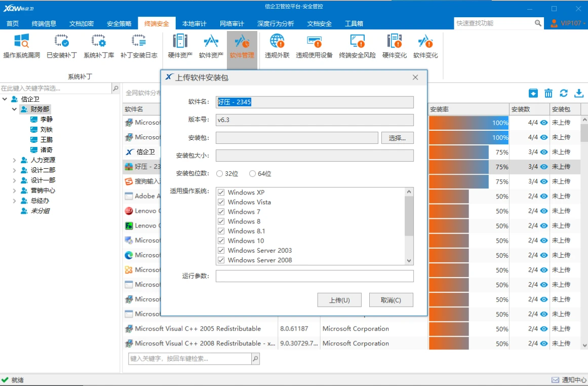Select 王鹏 computer in tree

[x=42, y=139]
